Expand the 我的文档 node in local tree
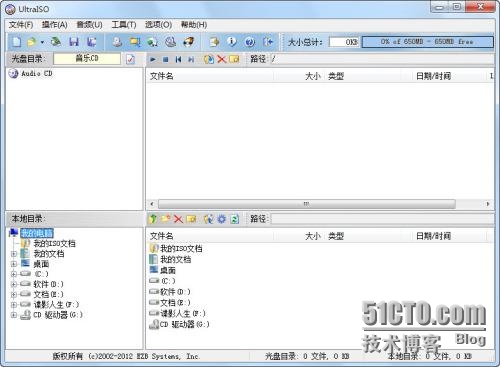The height and width of the screenshot is (367, 500). click(14, 254)
